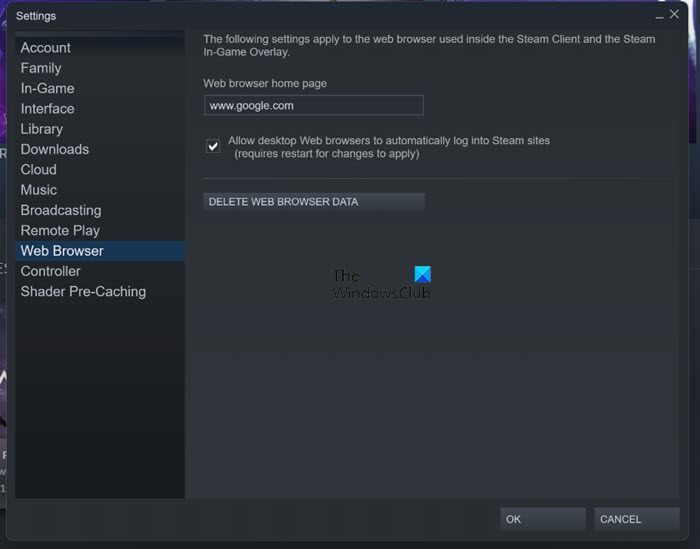This screenshot has height=549, width=700.
Task: Open the Downloads settings page
Action: (54, 149)
